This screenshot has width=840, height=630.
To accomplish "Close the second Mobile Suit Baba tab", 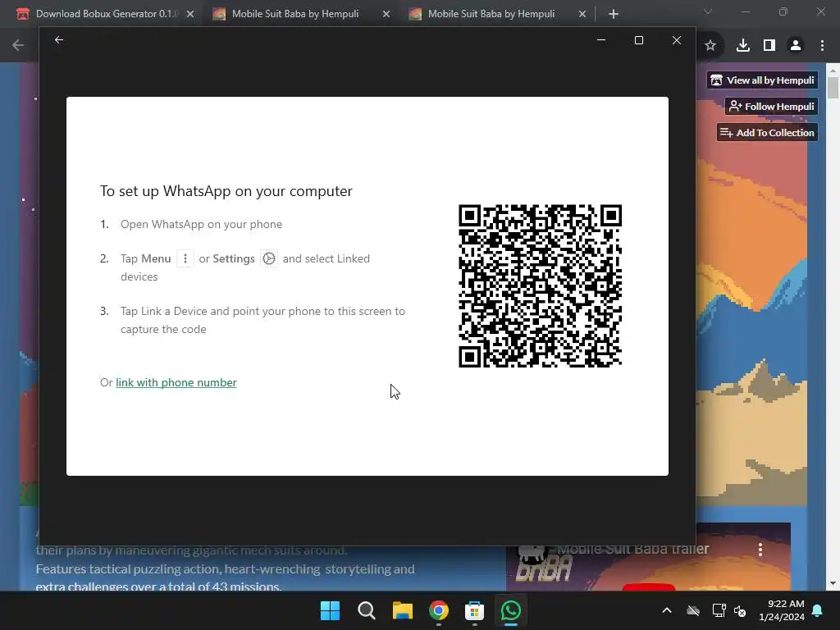I will 386,15.
